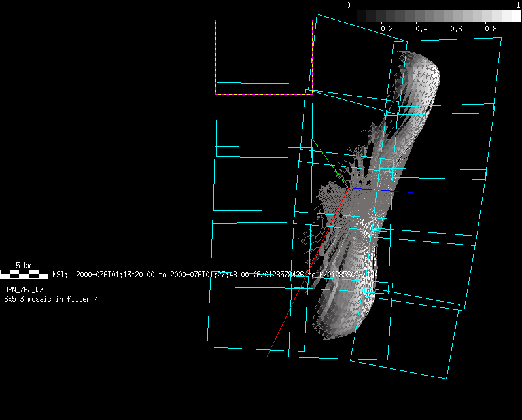Select the OPN_76a_Q3 sequence label
The height and width of the screenshot is (420, 522).
[24, 289]
